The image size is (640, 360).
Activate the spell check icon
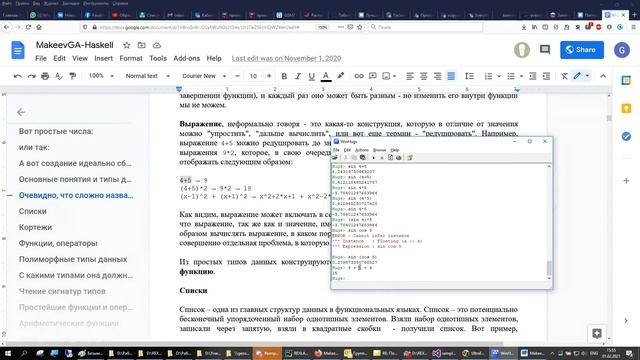[59, 76]
